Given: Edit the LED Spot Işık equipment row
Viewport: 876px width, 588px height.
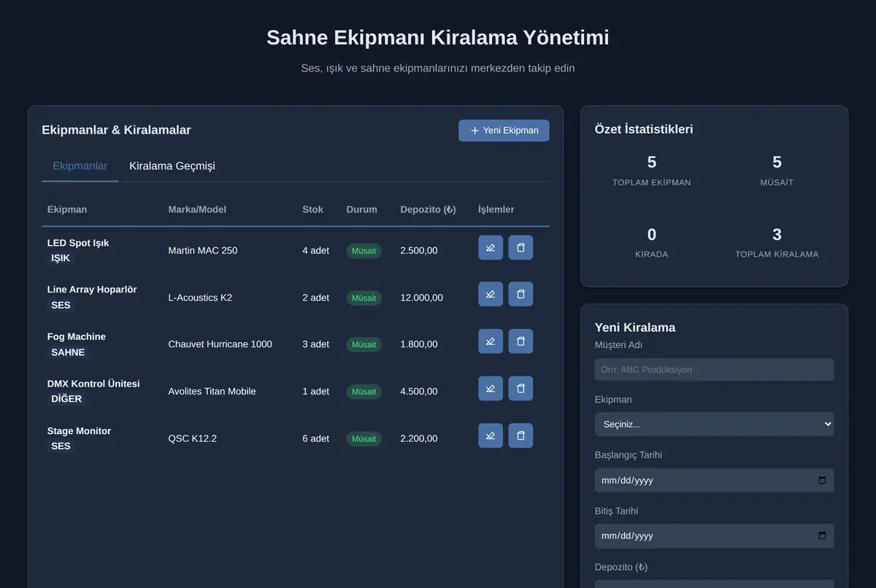Looking at the screenshot, I should point(491,247).
